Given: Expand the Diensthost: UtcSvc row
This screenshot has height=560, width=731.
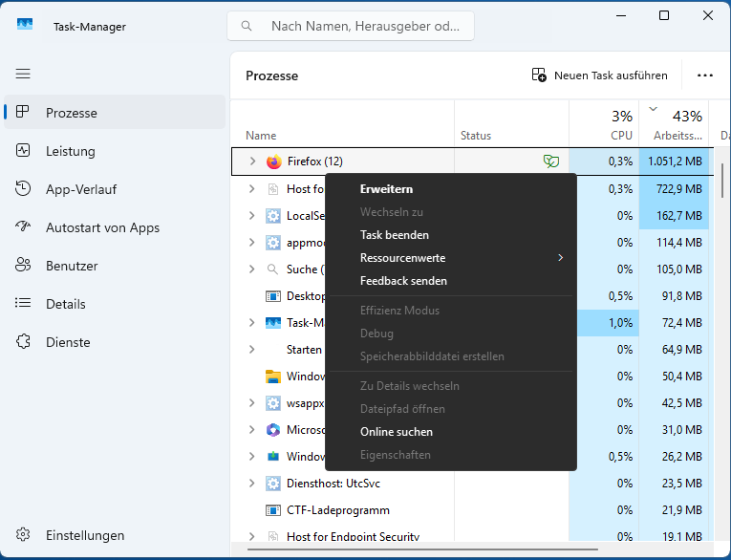Looking at the screenshot, I should 251,483.
